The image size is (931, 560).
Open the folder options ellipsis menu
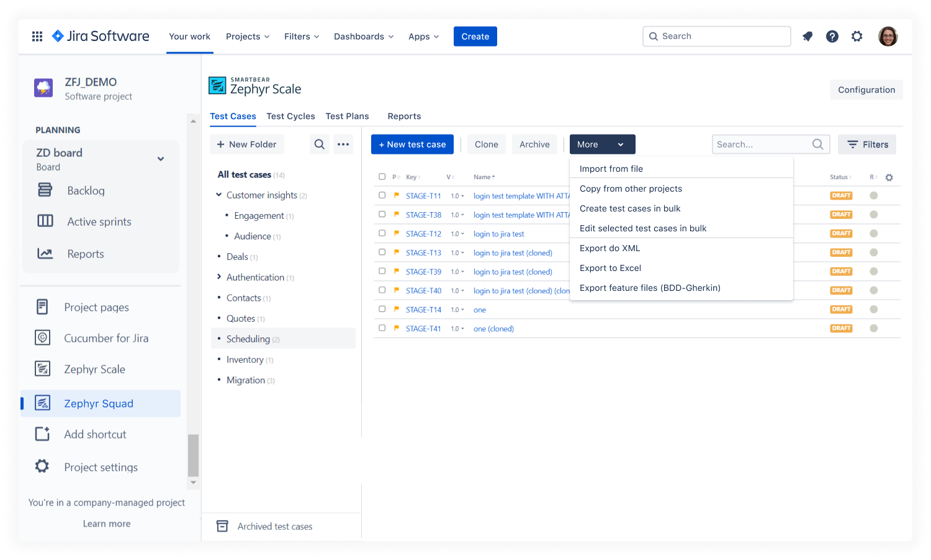point(343,144)
